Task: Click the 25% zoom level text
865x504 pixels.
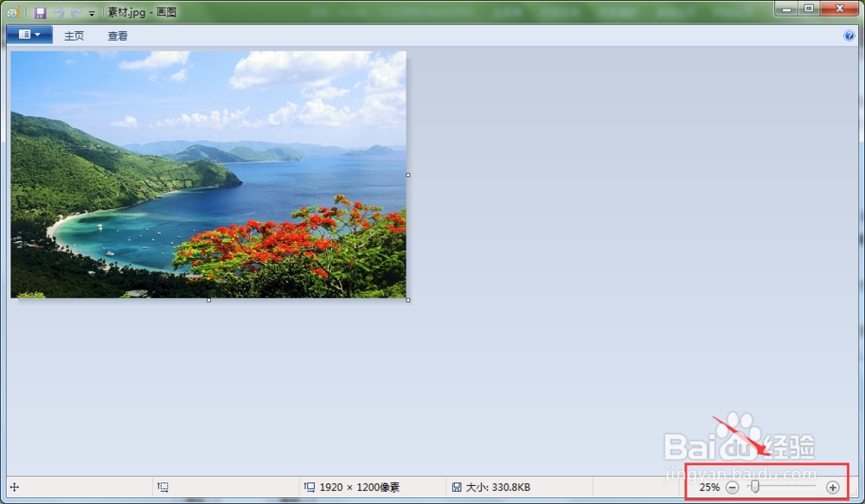Action: pyautogui.click(x=709, y=488)
